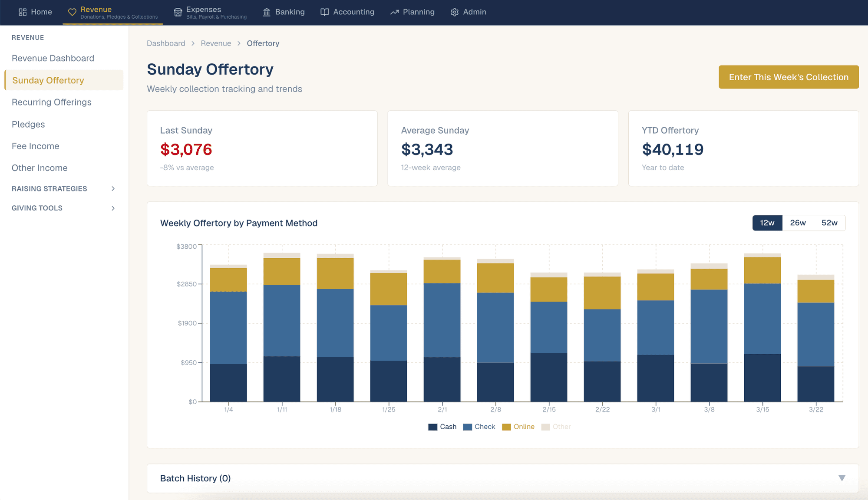Viewport: 868px width, 500px height.
Task: Expand the Raising Strategies chevron
Action: point(113,188)
